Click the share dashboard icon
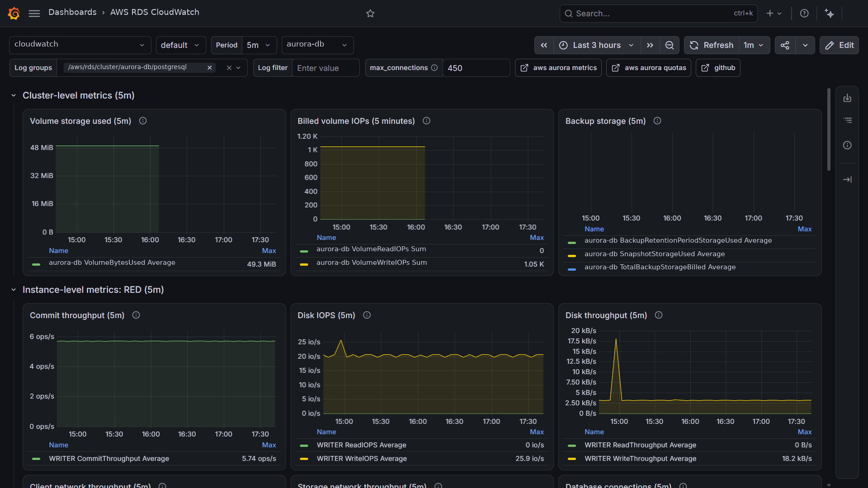 coord(785,45)
